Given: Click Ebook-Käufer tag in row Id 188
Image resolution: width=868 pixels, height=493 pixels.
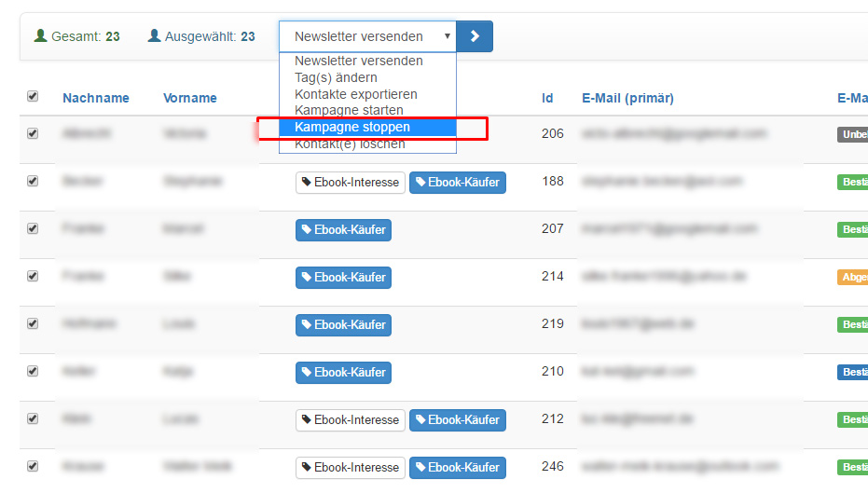Looking at the screenshot, I should pos(457,183).
